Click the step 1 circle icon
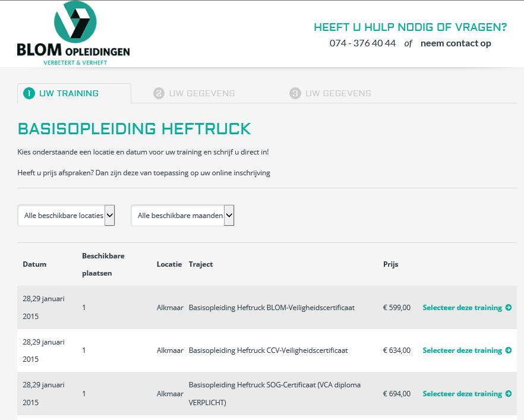This screenshot has width=524, height=420. pos(29,93)
